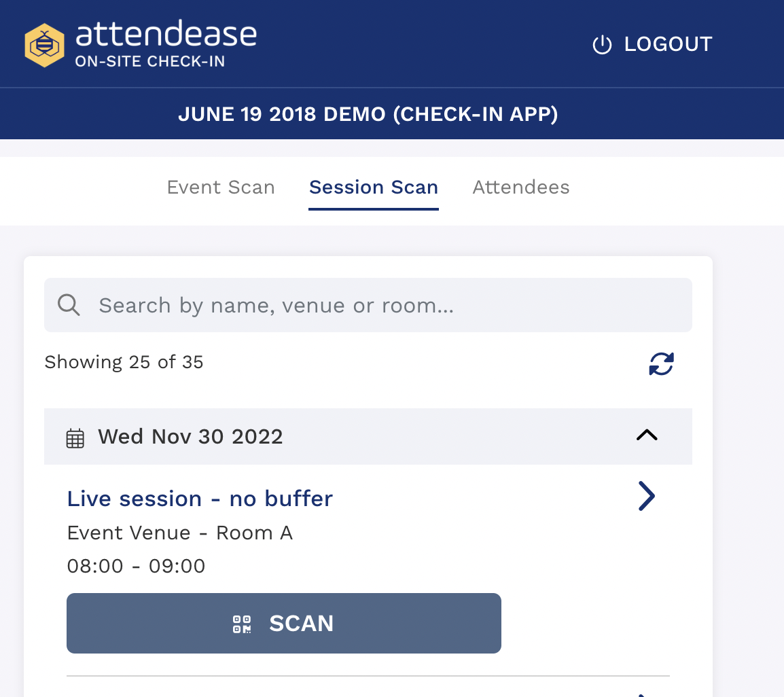Collapse the Wed Nov 30 2022 group with its chevron
This screenshot has height=697, width=784.
coord(646,435)
